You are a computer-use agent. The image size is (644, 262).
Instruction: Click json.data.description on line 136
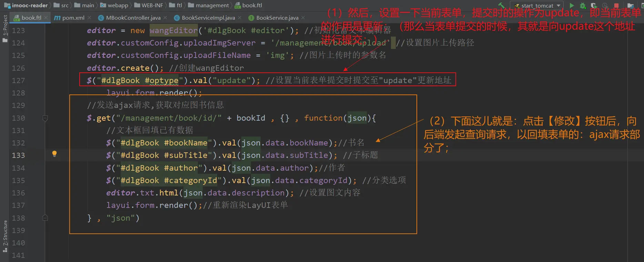tap(234, 193)
